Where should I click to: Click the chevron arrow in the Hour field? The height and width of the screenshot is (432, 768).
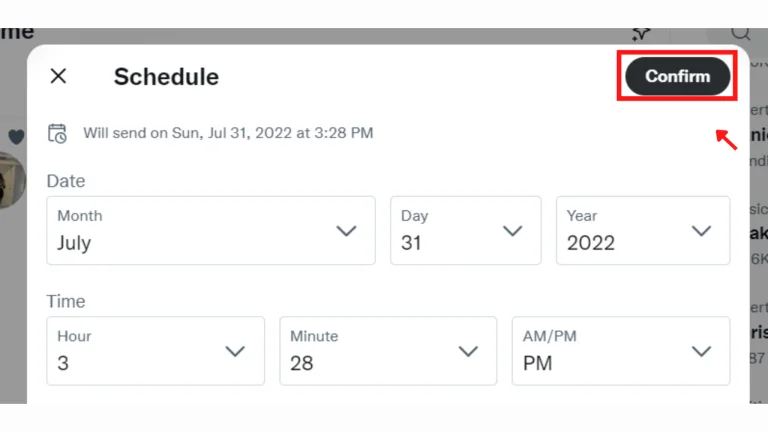pyautogui.click(x=235, y=351)
